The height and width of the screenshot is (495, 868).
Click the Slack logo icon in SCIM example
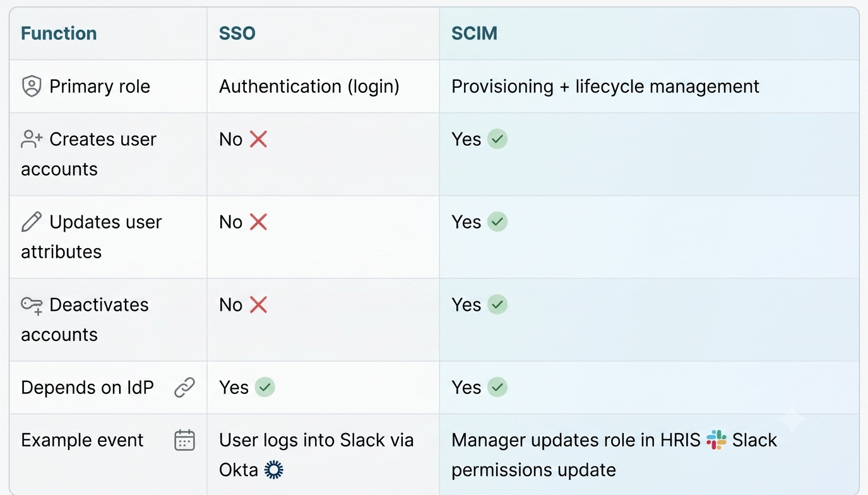point(716,439)
